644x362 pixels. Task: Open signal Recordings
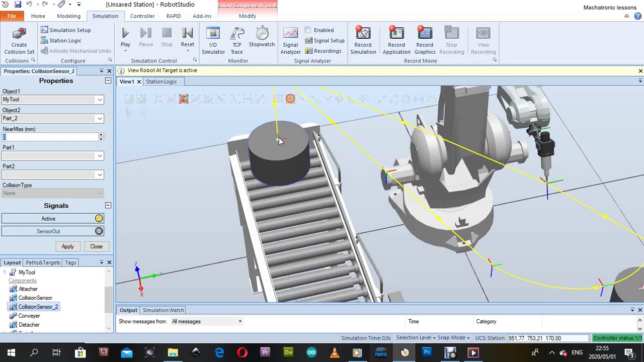click(x=323, y=51)
